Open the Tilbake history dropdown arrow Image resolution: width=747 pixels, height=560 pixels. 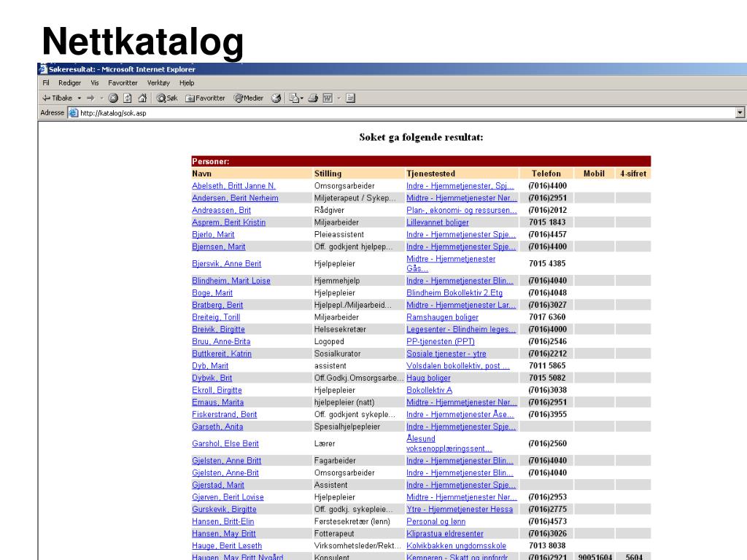click(x=79, y=98)
